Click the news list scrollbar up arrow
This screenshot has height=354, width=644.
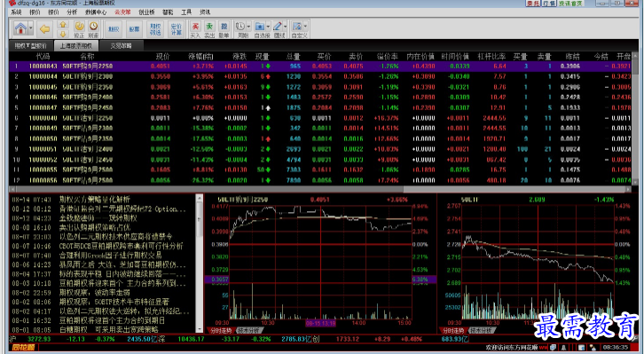click(x=200, y=198)
